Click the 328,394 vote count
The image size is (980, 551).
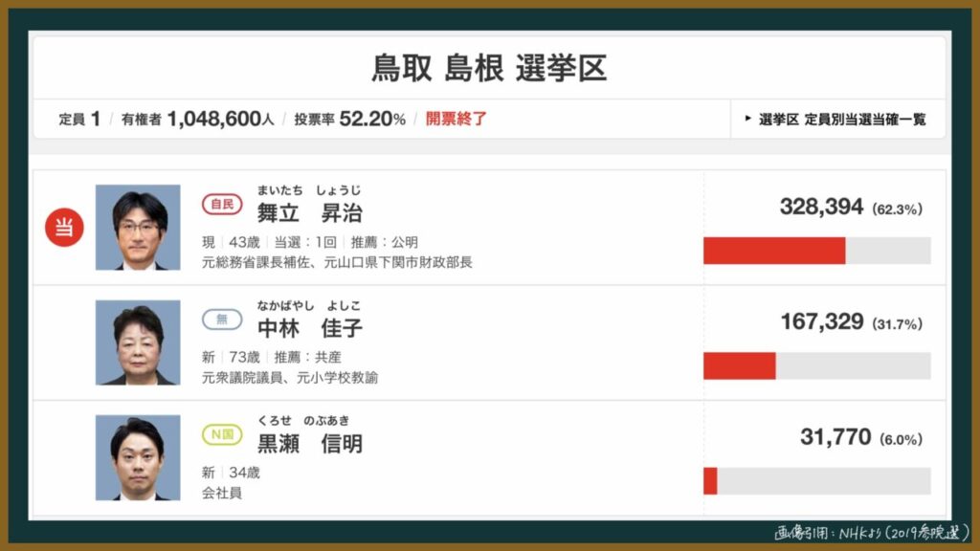(821, 207)
